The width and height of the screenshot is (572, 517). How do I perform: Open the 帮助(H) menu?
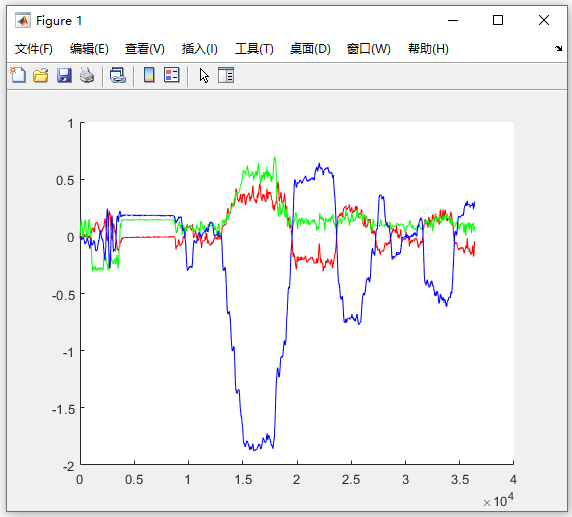point(428,49)
